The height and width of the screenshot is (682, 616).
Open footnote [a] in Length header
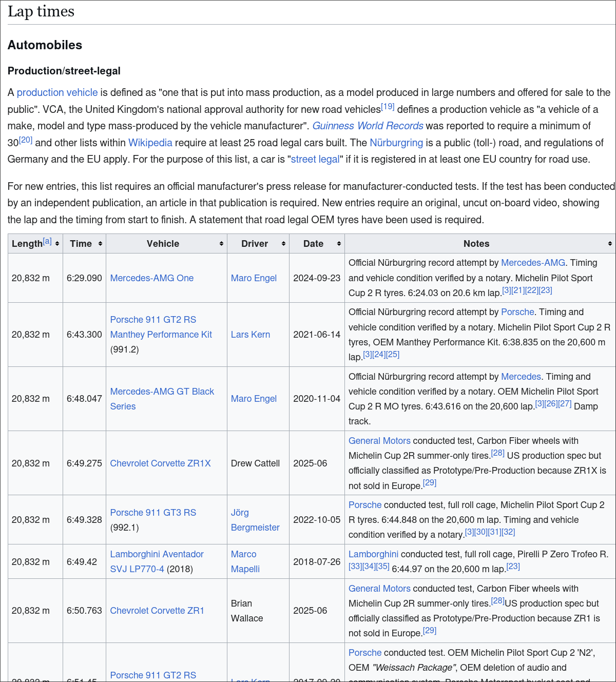pos(47,241)
